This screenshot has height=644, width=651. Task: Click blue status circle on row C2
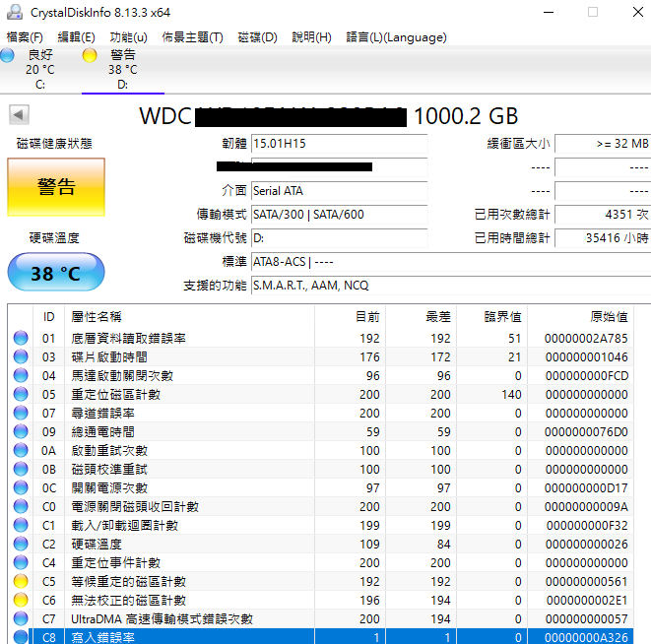(21, 544)
